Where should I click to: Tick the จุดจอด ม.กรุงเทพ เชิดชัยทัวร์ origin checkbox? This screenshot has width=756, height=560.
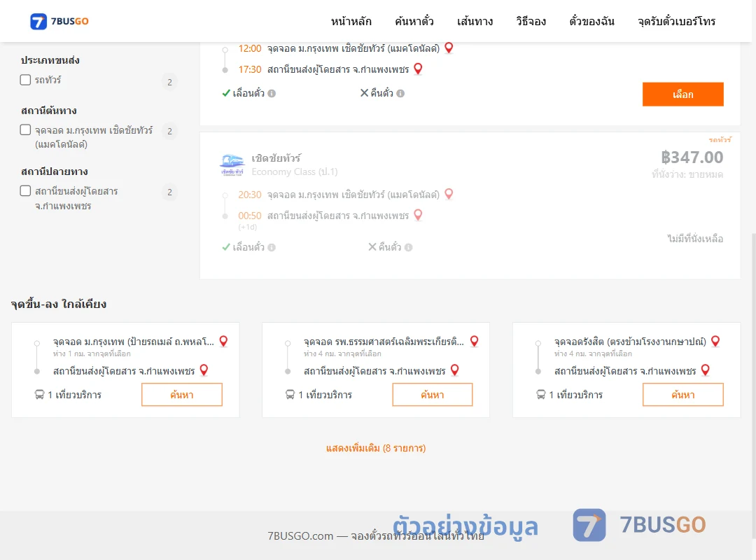point(26,129)
